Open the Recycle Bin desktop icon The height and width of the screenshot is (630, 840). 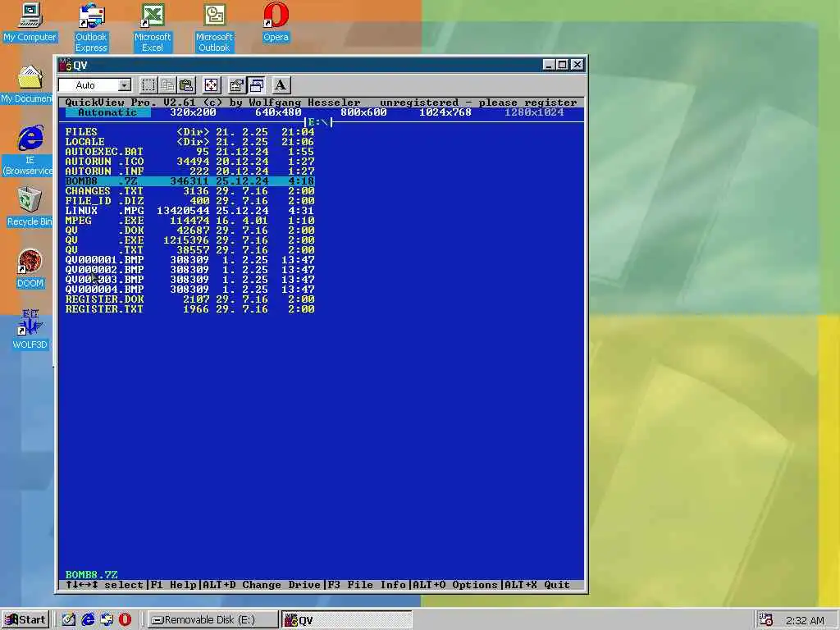(30, 208)
